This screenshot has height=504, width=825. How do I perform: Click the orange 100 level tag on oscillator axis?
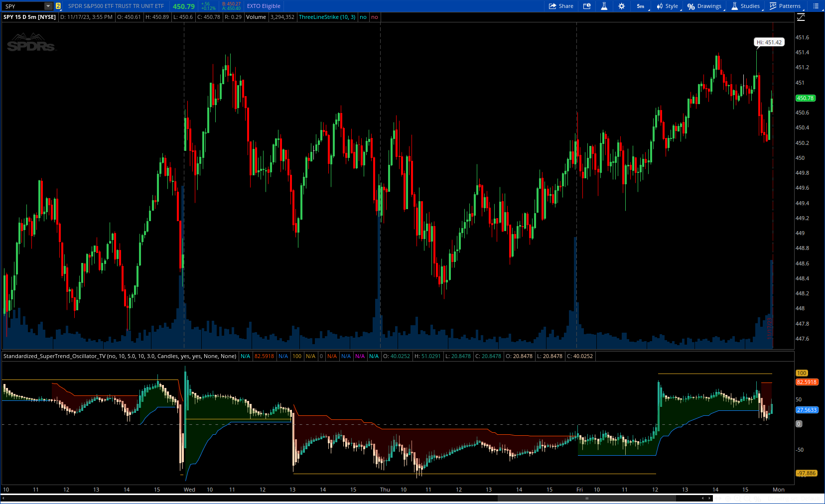coord(802,373)
